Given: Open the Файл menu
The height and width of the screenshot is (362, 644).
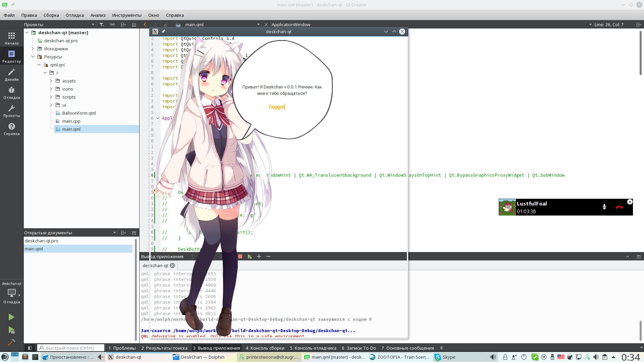Looking at the screenshot, I should point(9,15).
